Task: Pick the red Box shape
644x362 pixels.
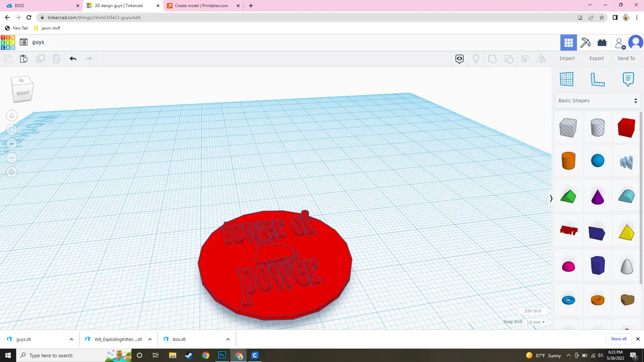Action: coord(626,128)
